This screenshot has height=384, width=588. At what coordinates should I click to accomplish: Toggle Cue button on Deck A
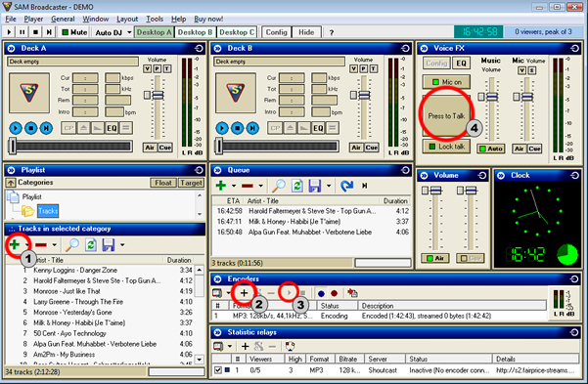165,148
